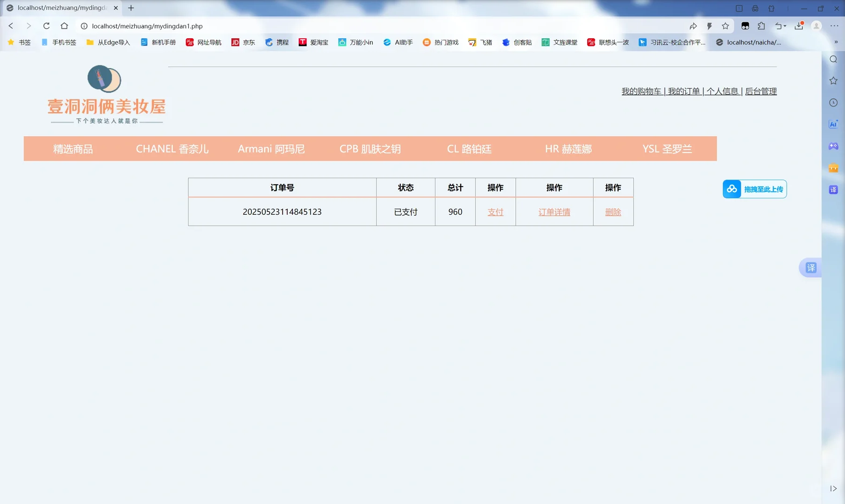The height and width of the screenshot is (504, 845).
Task: Open the games panel in the sidebar
Action: coord(833,146)
